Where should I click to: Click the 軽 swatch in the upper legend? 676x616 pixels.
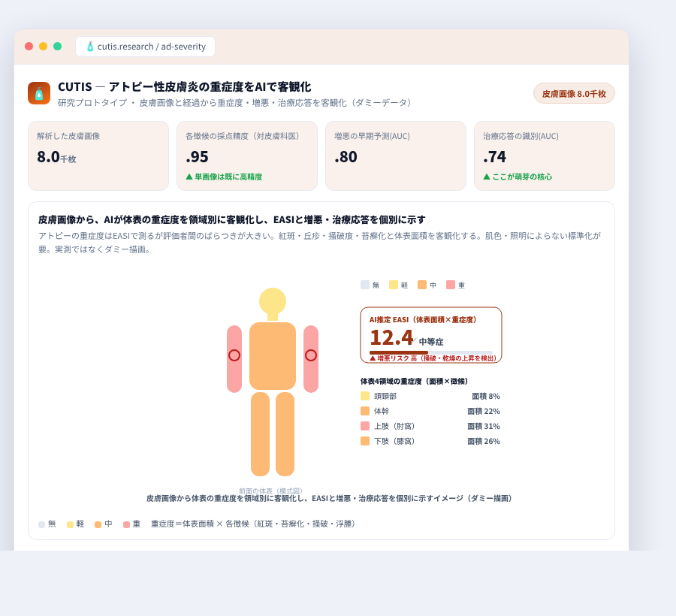point(394,285)
